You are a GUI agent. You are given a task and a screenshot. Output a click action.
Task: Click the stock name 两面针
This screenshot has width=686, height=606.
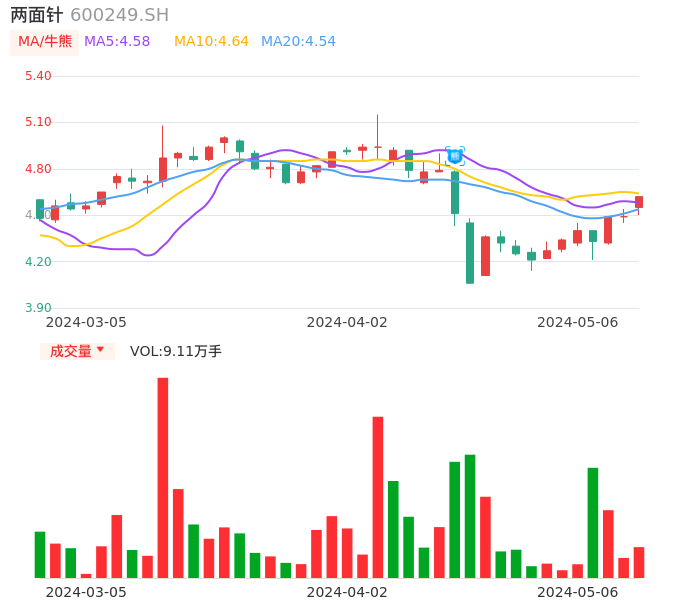[x=36, y=15]
